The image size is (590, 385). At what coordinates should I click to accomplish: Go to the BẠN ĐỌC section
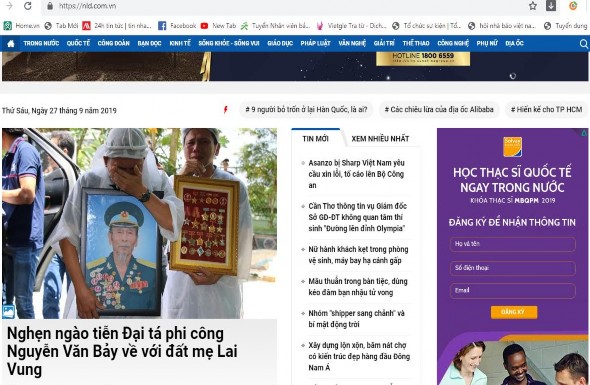pyautogui.click(x=149, y=43)
